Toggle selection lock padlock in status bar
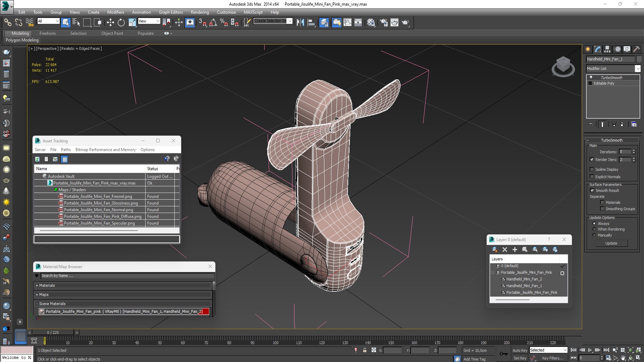The height and width of the screenshot is (362, 644). click(365, 350)
